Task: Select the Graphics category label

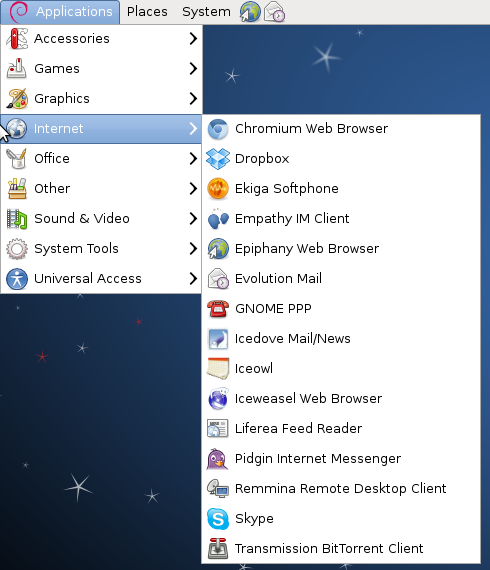Action: click(62, 99)
